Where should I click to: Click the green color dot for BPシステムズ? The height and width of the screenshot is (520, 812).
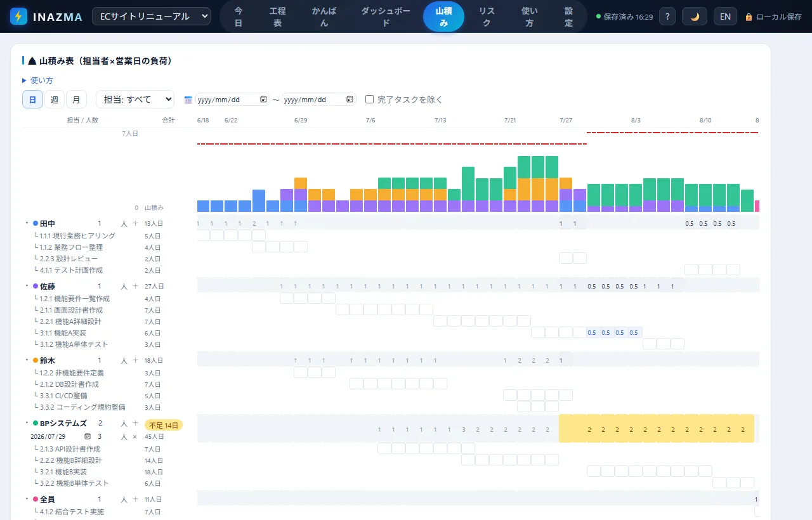coord(36,423)
